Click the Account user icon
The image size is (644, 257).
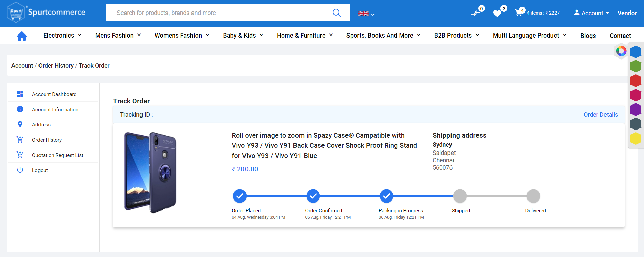click(577, 13)
